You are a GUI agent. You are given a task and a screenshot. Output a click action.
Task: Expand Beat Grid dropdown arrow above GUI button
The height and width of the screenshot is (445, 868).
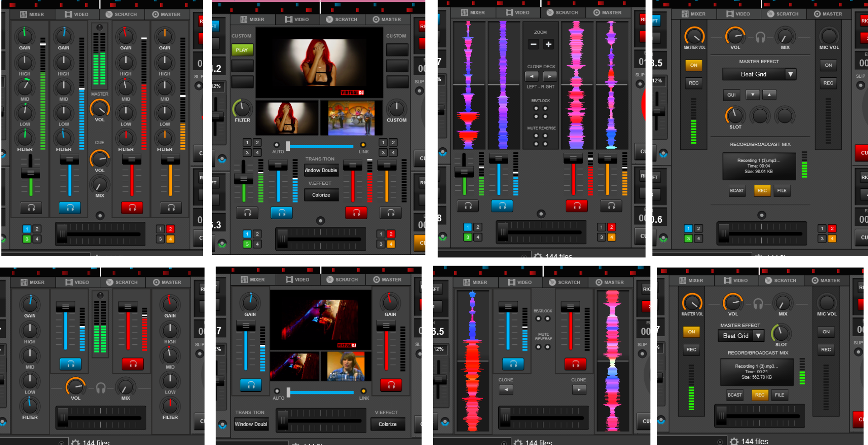(x=790, y=74)
